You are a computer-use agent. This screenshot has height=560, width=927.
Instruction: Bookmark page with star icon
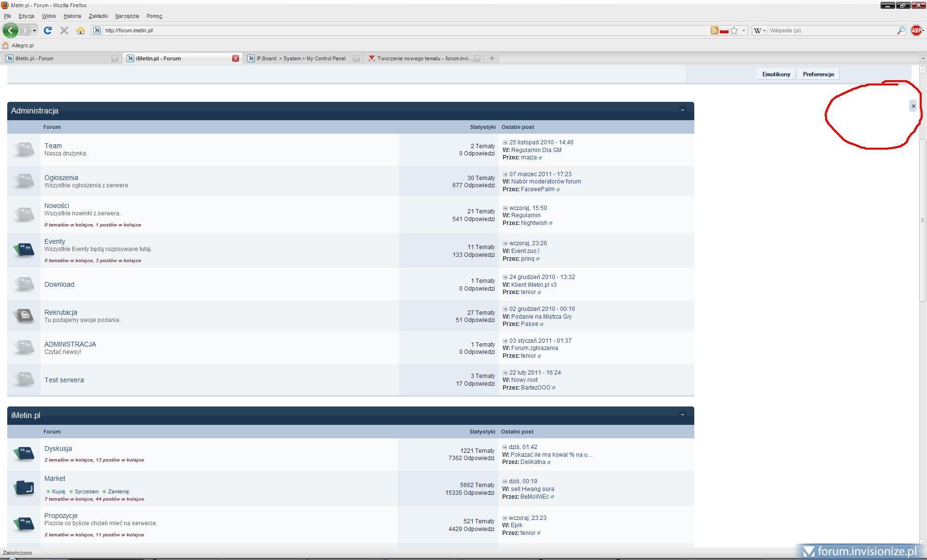coord(734,30)
